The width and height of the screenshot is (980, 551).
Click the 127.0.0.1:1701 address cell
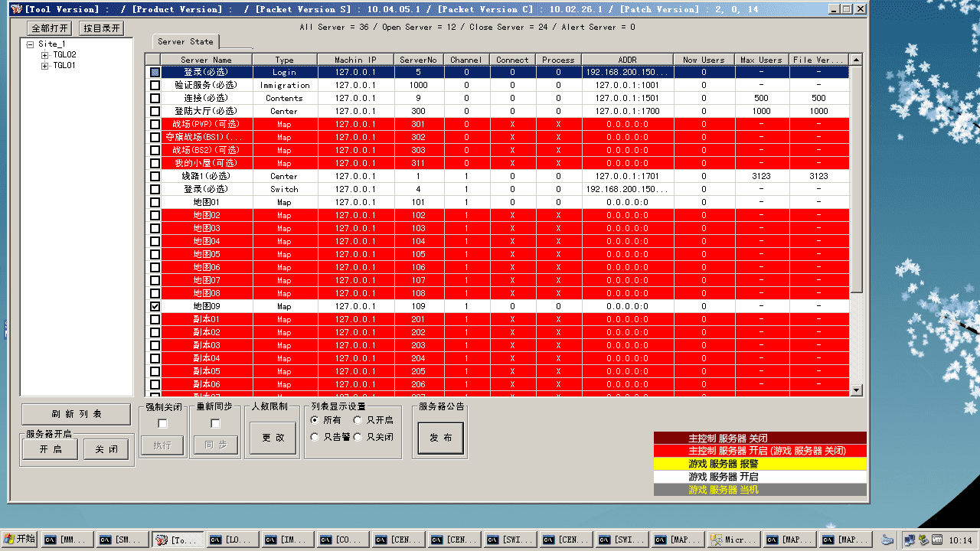627,177
